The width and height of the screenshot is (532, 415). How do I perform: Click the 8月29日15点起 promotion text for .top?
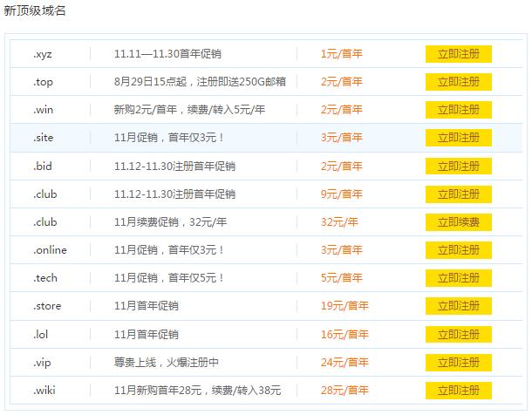click(x=199, y=82)
